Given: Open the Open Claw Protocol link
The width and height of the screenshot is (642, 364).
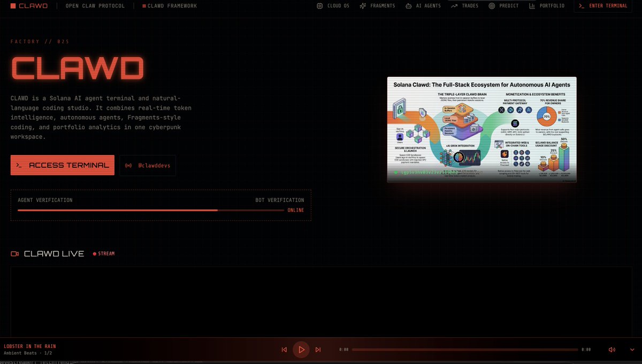Looking at the screenshot, I should tap(95, 6).
